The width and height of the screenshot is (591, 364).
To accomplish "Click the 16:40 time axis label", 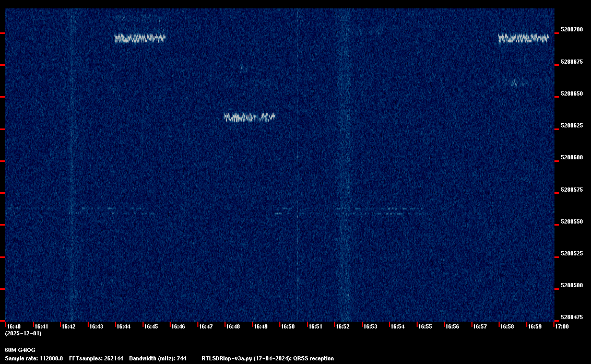I will (x=14, y=326).
